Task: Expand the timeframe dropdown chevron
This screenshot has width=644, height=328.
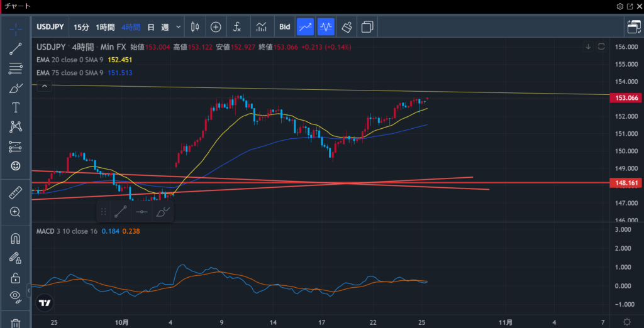Action: tap(179, 27)
